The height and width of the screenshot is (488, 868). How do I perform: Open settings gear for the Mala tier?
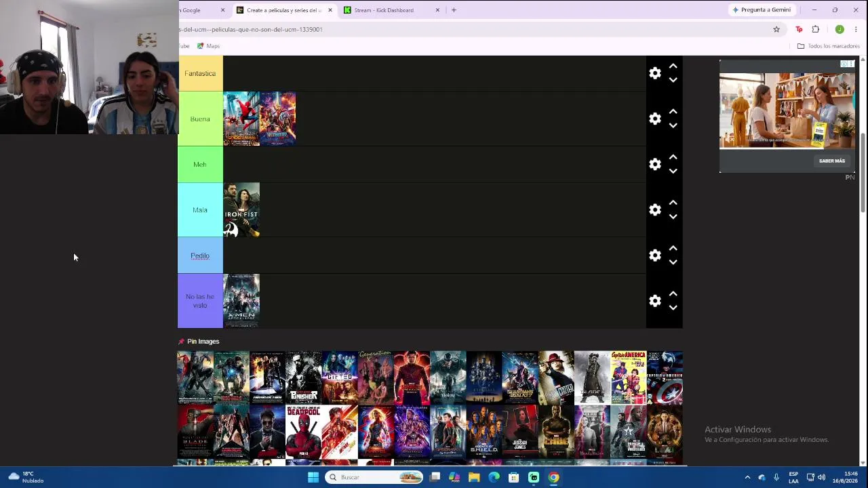click(655, 209)
